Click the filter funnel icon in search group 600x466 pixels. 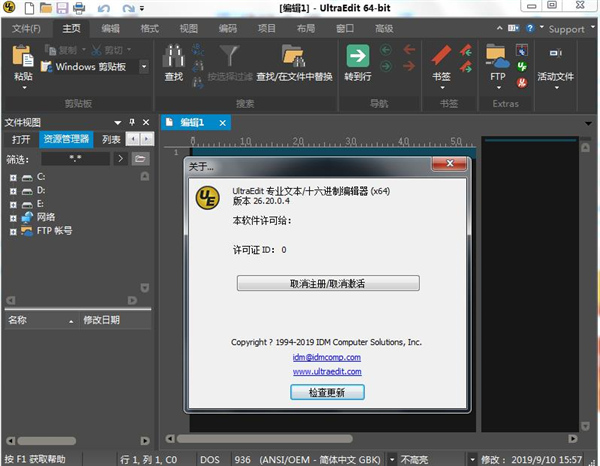(x=230, y=53)
